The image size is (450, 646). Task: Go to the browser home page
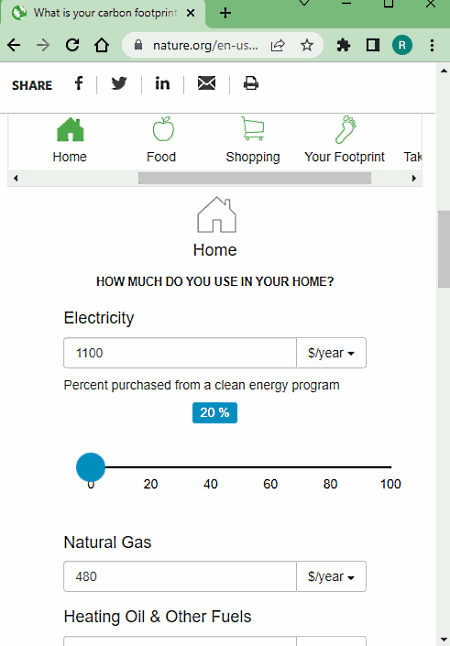click(101, 45)
